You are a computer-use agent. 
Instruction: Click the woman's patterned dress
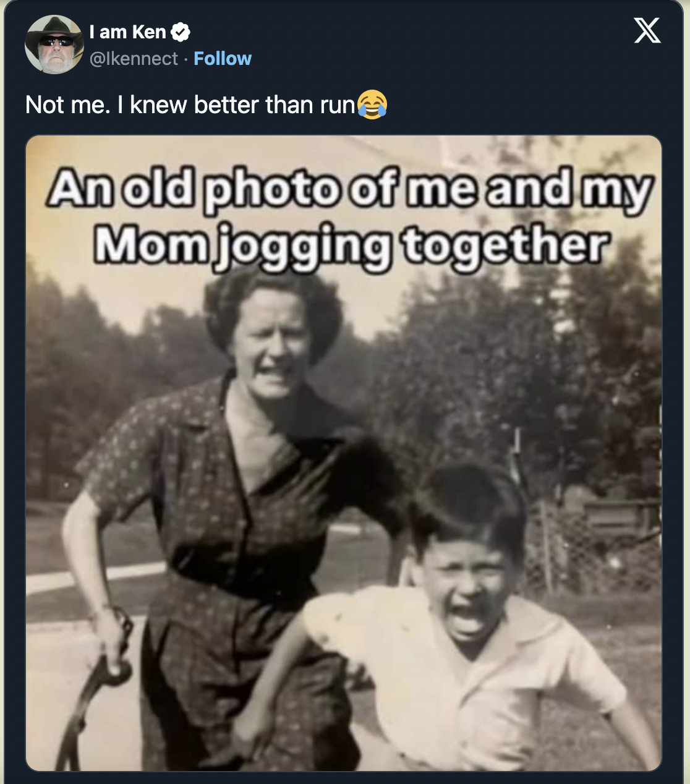pyautogui.click(x=235, y=556)
